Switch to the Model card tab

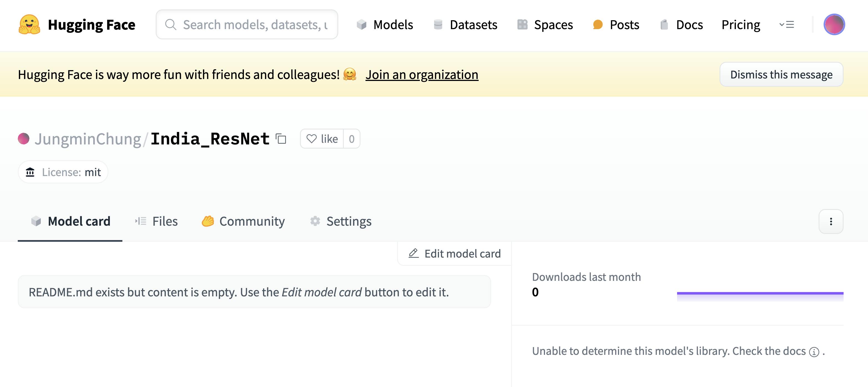[70, 221]
